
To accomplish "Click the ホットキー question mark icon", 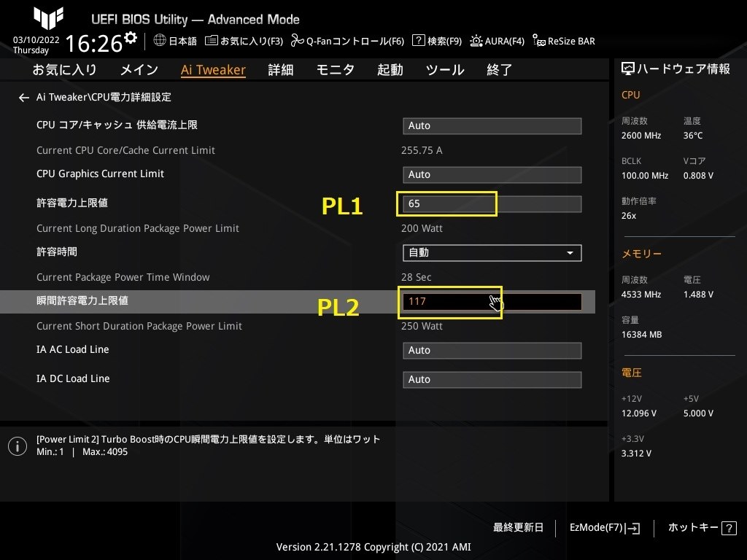I will click(x=729, y=528).
